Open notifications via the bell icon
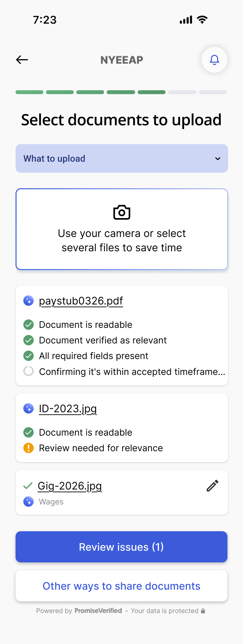 [x=214, y=60]
